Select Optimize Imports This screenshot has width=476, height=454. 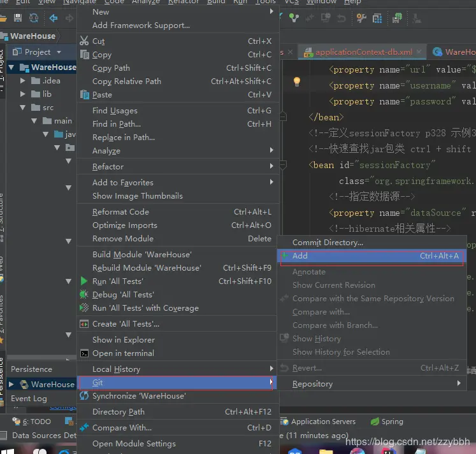[x=178, y=225]
